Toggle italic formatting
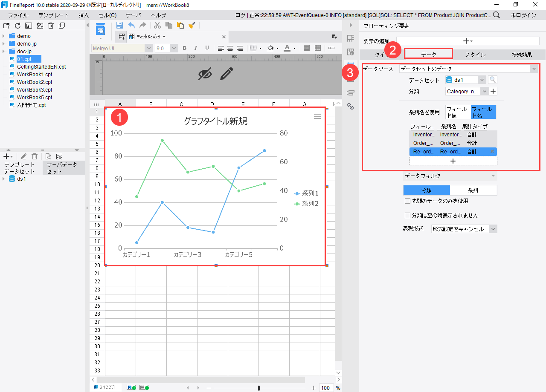 tap(196, 48)
